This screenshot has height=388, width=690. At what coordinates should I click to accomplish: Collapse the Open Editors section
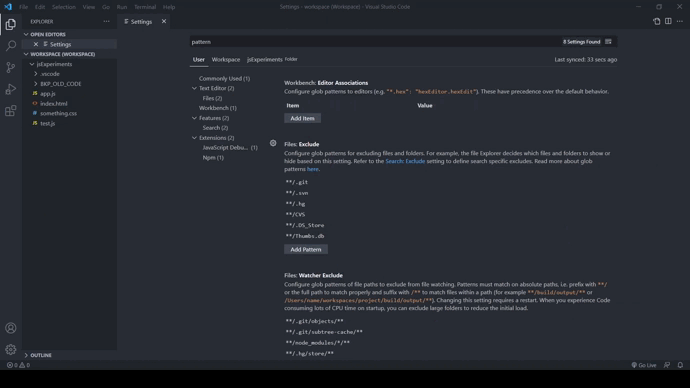(26, 34)
